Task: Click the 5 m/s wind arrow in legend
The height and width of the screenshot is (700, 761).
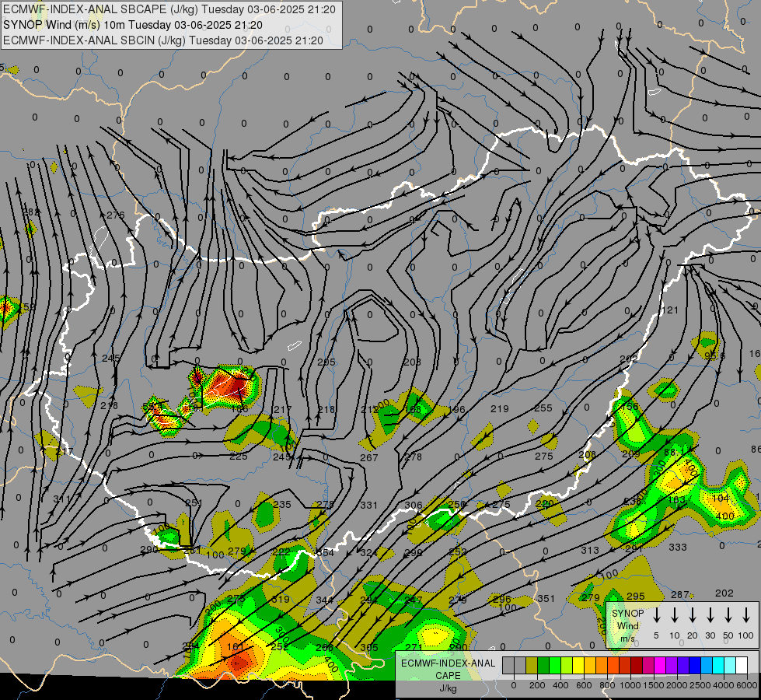Action: (656, 615)
